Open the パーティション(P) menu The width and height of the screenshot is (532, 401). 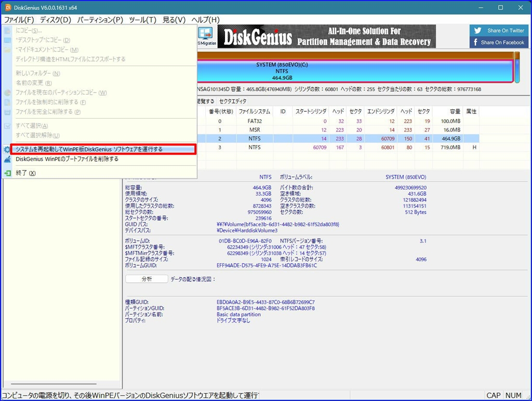coord(100,20)
